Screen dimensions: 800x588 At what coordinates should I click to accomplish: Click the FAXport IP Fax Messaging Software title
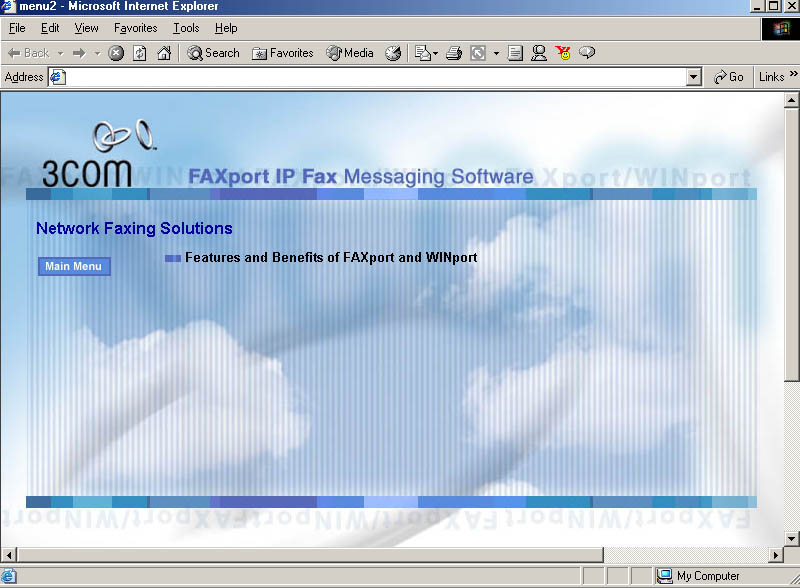pos(361,177)
